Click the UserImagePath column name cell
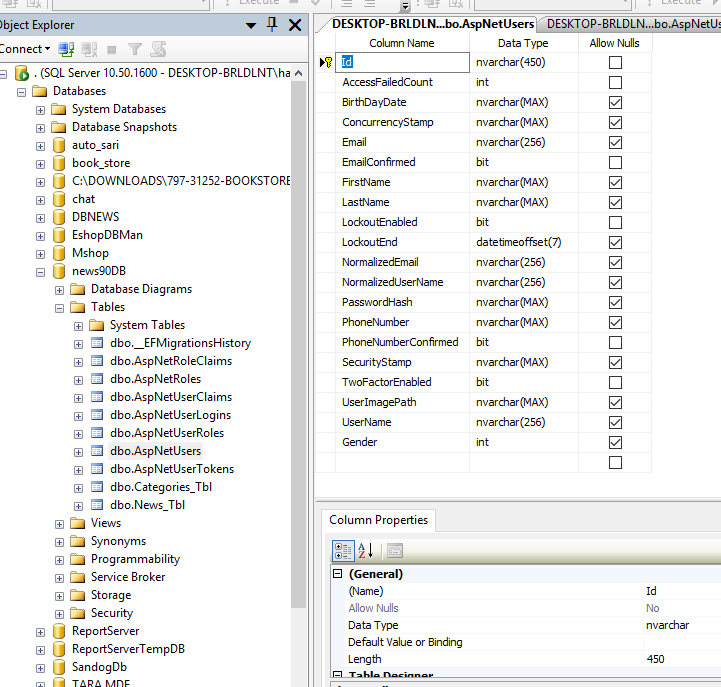 [402, 402]
